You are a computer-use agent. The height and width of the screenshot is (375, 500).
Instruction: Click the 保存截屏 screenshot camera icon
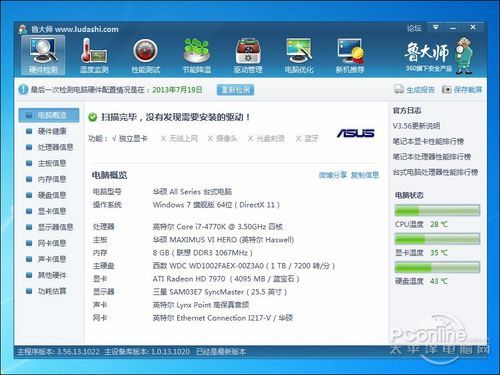point(447,89)
